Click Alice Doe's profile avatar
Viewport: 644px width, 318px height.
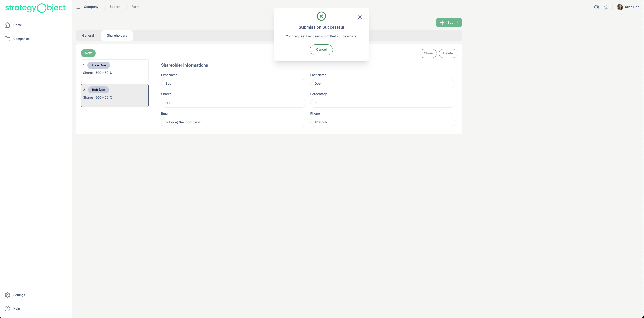pyautogui.click(x=620, y=7)
